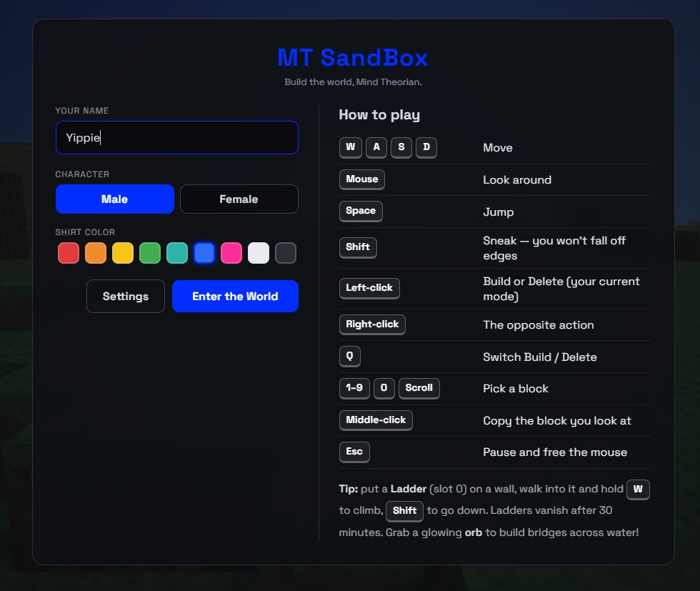Click the Shift key badge in Sneak row

[x=358, y=247]
